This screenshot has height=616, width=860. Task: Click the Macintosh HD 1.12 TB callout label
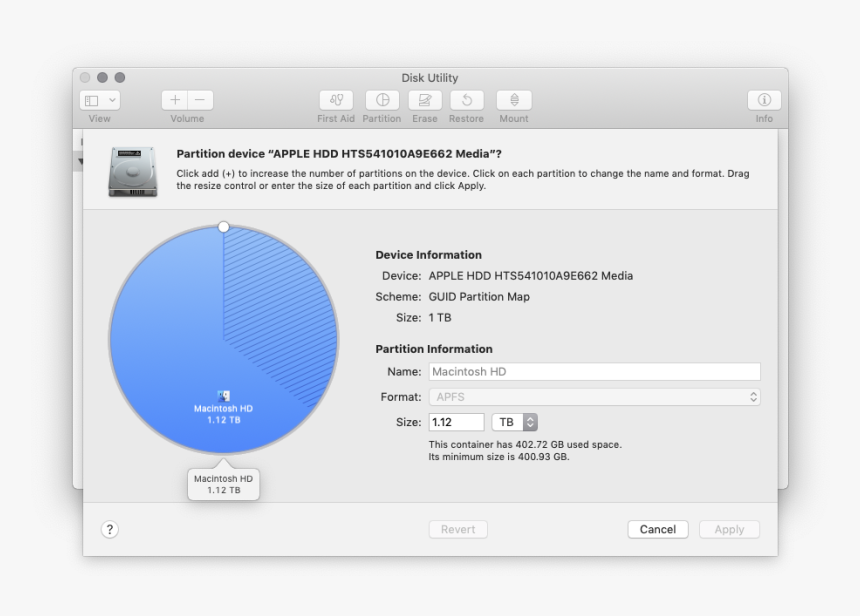point(223,484)
